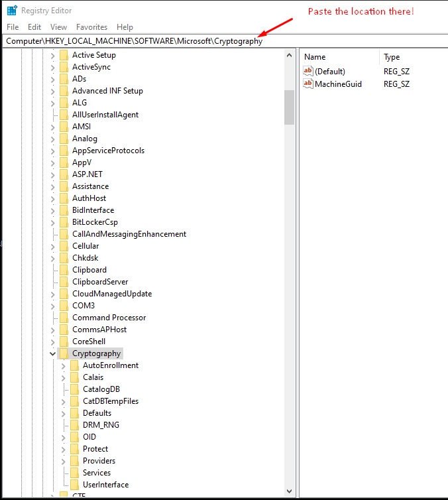Expand the AppServiceProtocols key

tap(53, 151)
